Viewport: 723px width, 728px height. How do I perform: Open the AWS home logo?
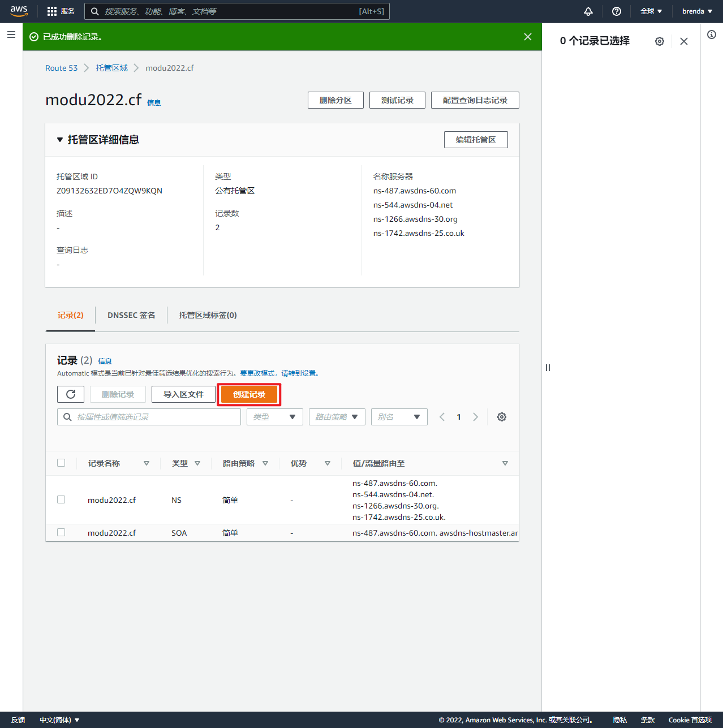(x=19, y=11)
